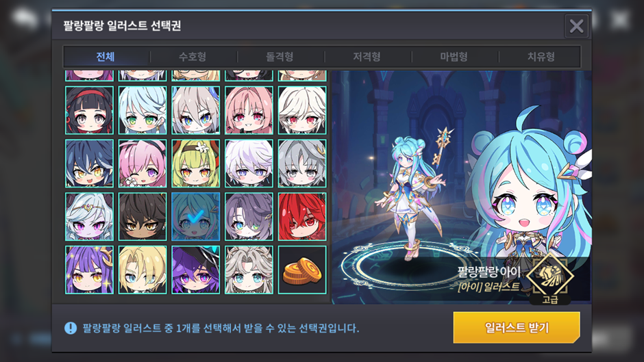Pick the green-haired character with flower headband
The width and height of the screenshot is (644, 362).
195,164
